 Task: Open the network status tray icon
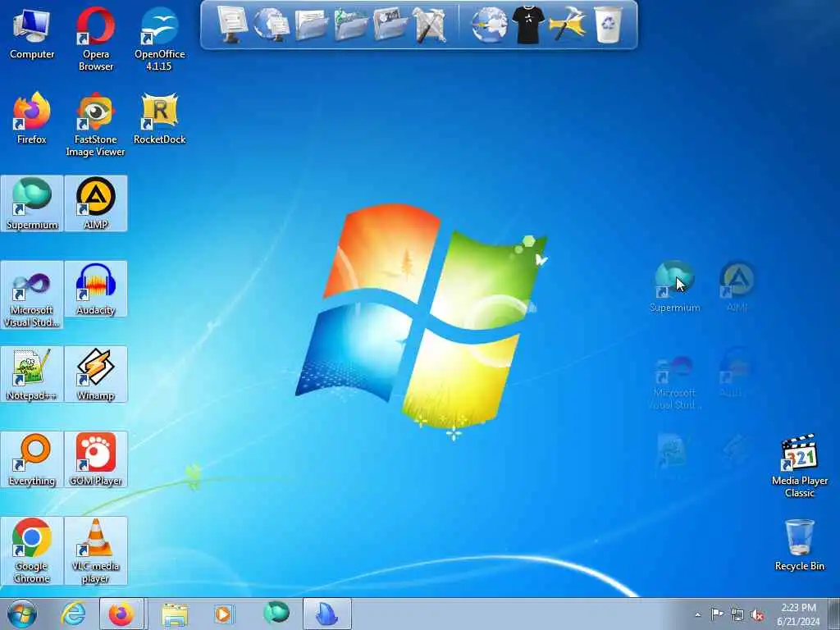coord(737,614)
